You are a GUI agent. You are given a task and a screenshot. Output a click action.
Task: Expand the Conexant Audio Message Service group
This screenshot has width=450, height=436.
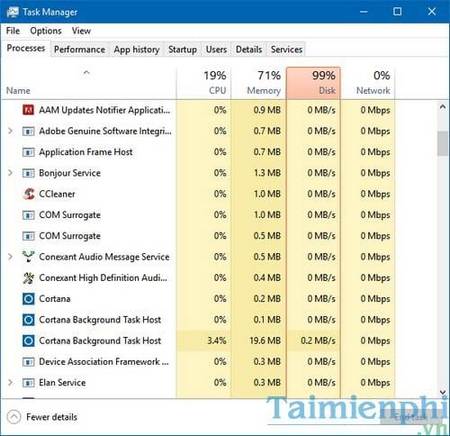[10, 257]
